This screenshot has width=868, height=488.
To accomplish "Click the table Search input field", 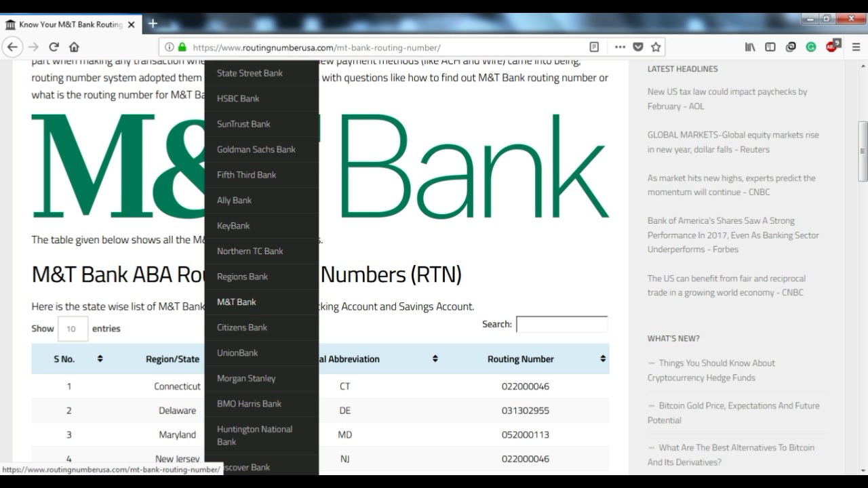I will click(x=561, y=324).
